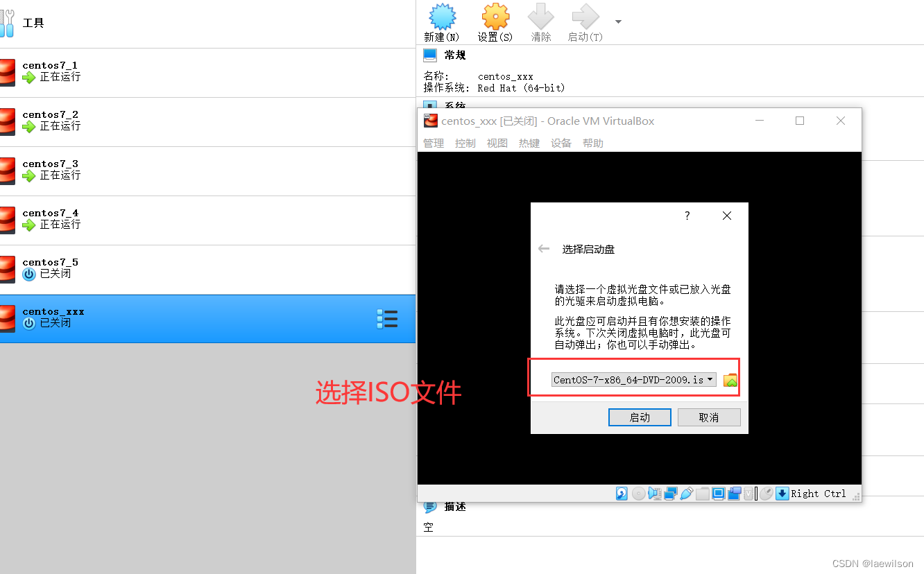Click the New (新建) VM toolbar icon
The width and height of the screenshot is (924, 574).
[x=442, y=16]
